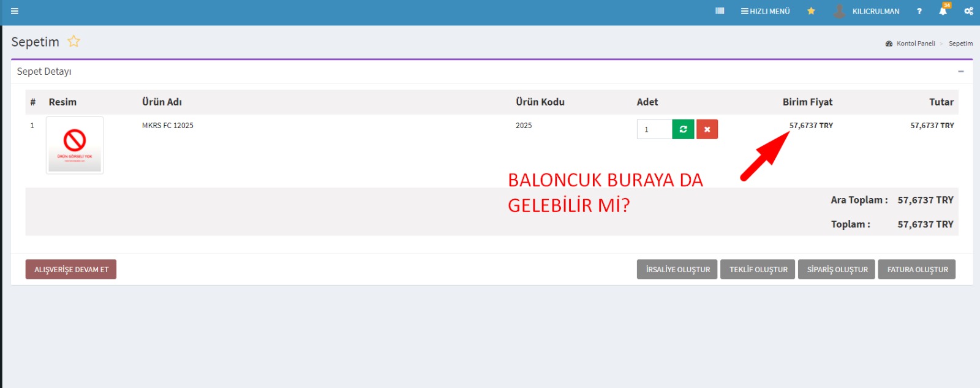Click FATURA OLUŞTUR button

tap(917, 270)
